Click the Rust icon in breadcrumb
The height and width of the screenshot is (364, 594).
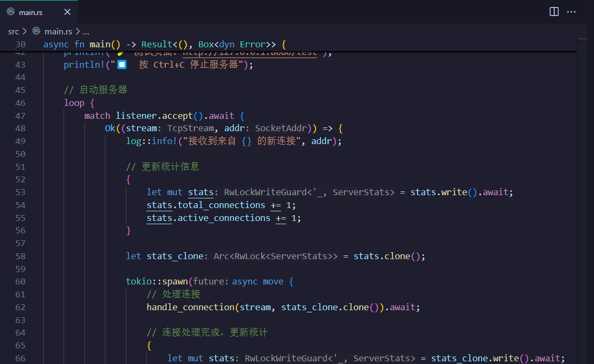click(x=37, y=31)
